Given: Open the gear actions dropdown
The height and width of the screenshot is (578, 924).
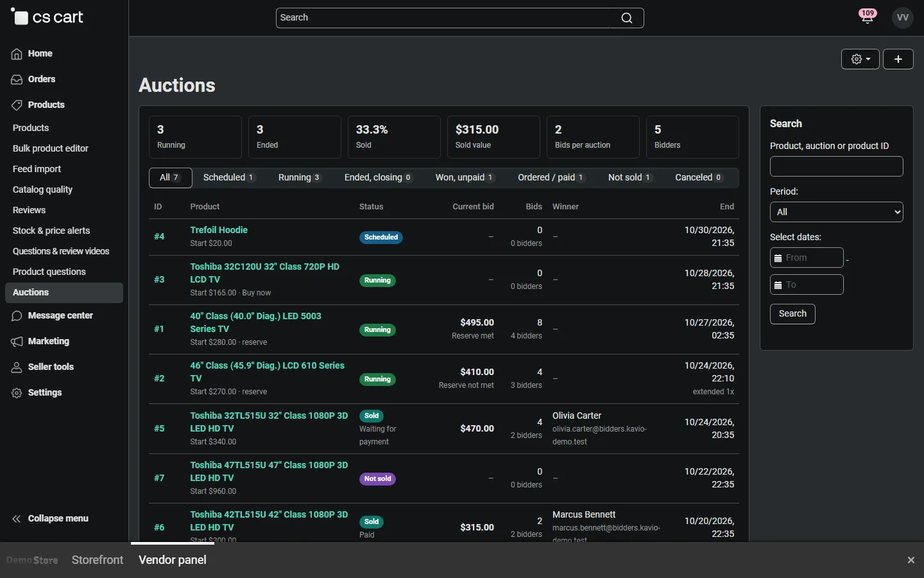Looking at the screenshot, I should point(860,59).
